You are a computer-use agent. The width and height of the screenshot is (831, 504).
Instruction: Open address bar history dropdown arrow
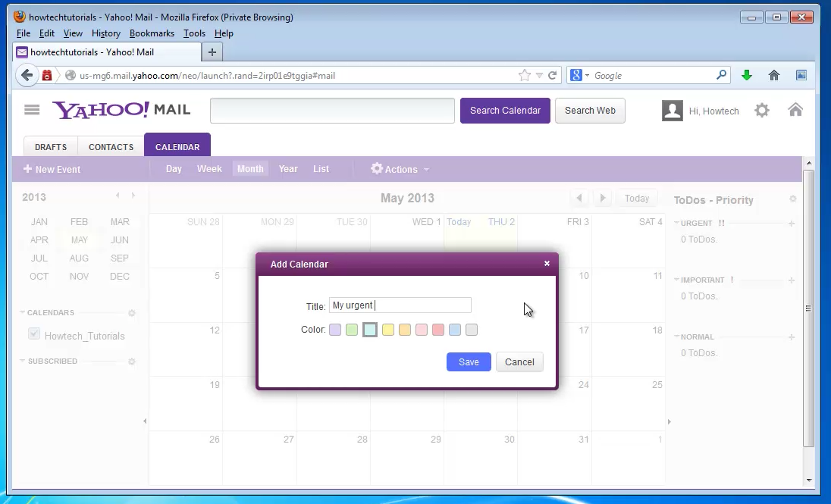[x=539, y=76]
